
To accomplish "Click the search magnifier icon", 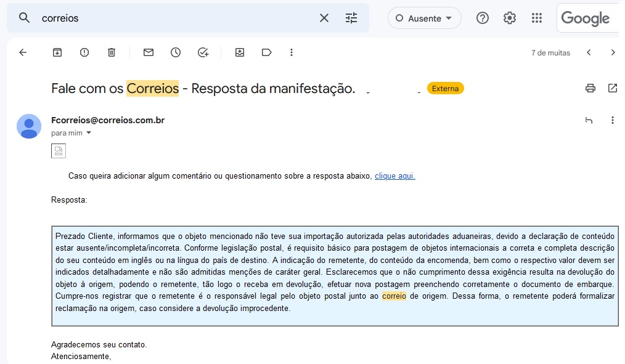I will (x=24, y=18).
